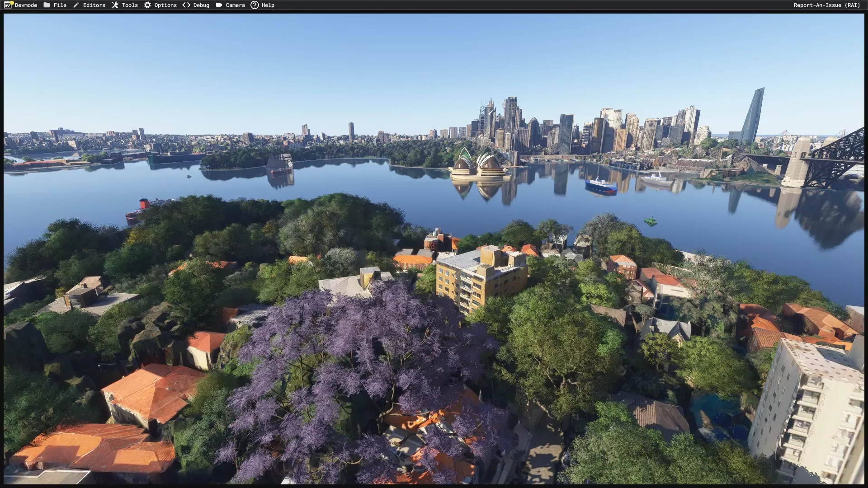This screenshot has width=868, height=488.
Task: Click the gear icon for Options
Action: (147, 5)
